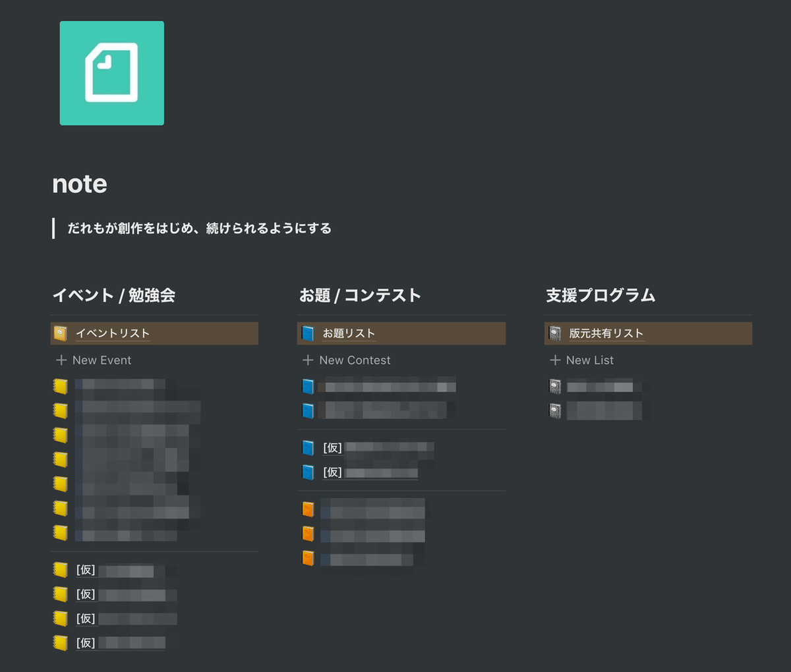The width and height of the screenshot is (791, 672).
Task: Add a New Contest
Action: click(347, 360)
